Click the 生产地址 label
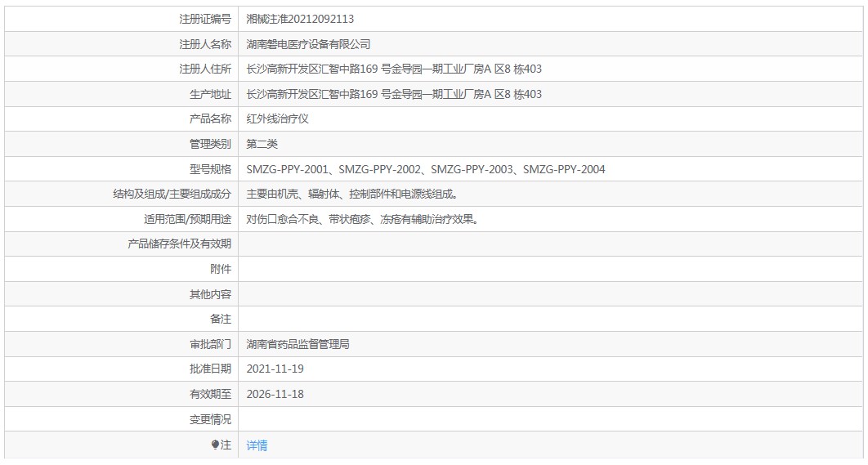 [x=210, y=94]
